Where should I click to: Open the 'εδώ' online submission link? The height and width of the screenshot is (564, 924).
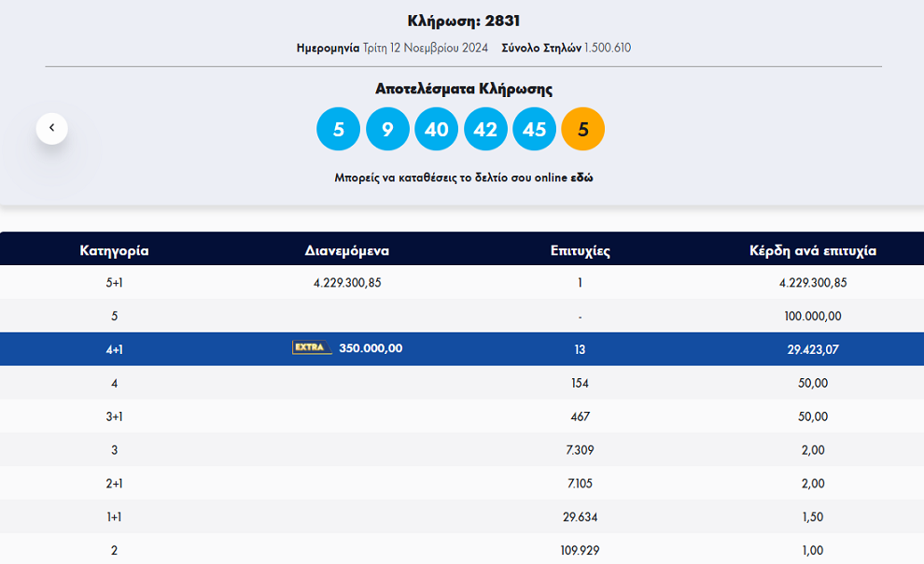(x=581, y=177)
